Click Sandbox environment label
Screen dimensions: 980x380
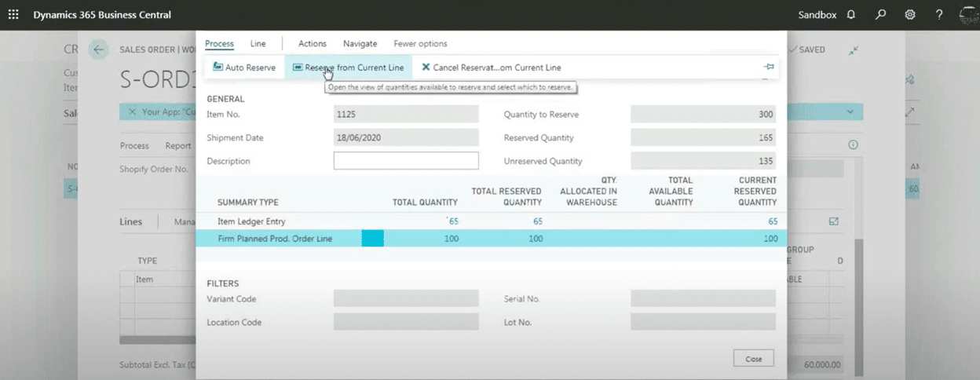coord(817,15)
